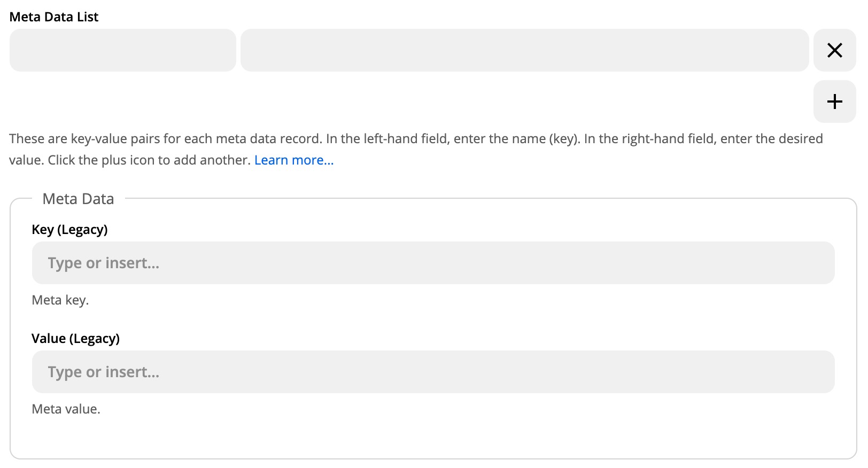Click the Value (Legacy) field label
Screen dimensions: 868x468
point(75,339)
